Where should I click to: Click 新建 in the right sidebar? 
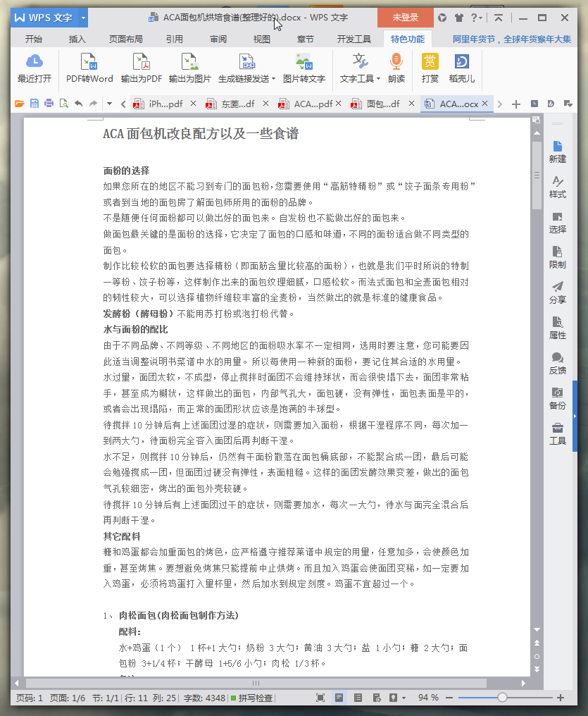(x=558, y=152)
